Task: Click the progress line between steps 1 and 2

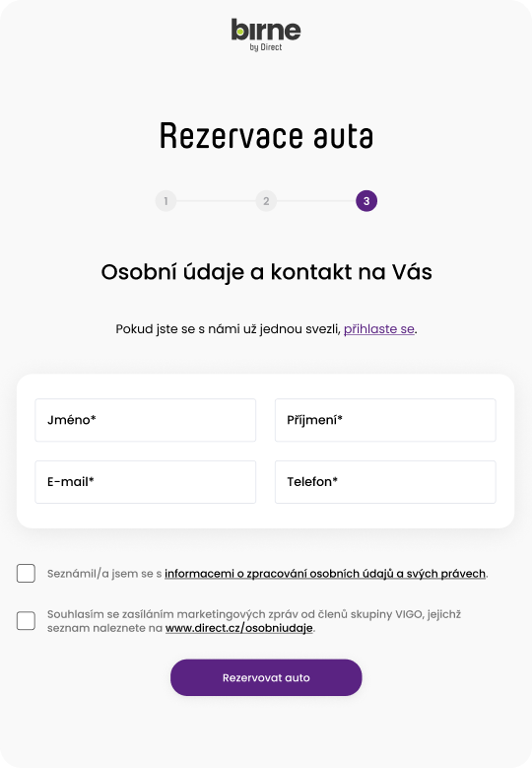Action: pos(216,201)
